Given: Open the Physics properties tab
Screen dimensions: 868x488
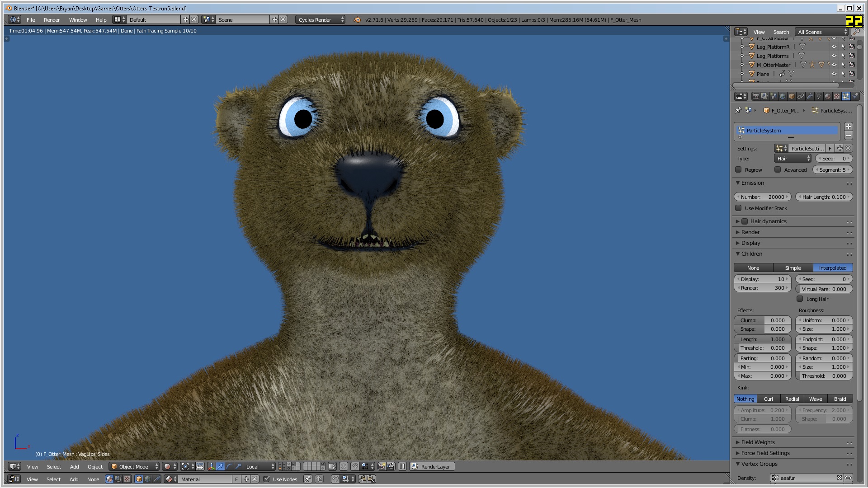Looking at the screenshot, I should tap(855, 96).
